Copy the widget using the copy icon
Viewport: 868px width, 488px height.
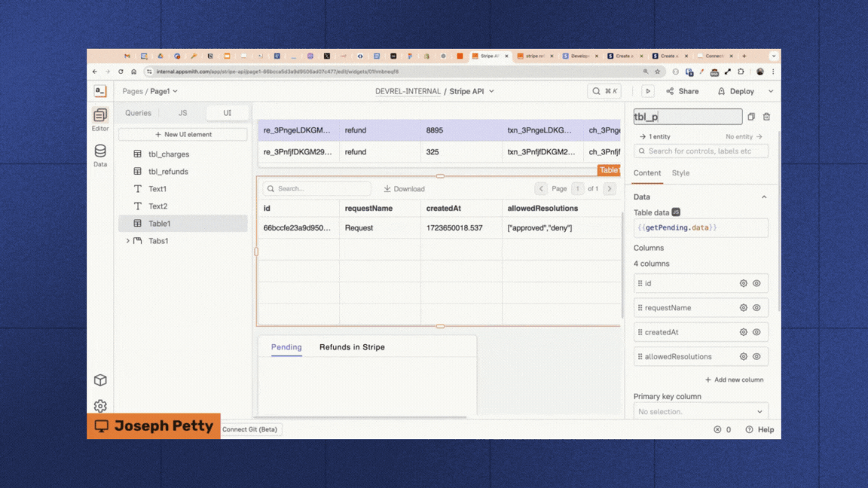coord(751,117)
